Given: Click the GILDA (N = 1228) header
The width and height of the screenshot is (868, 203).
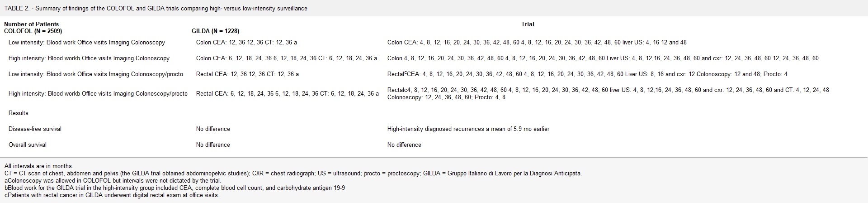Looking at the screenshot, I should tap(216, 31).
